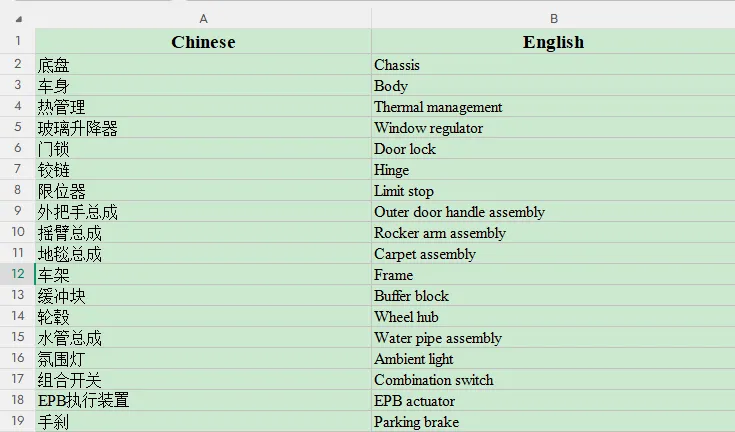Select the Door lock cell

pos(553,149)
